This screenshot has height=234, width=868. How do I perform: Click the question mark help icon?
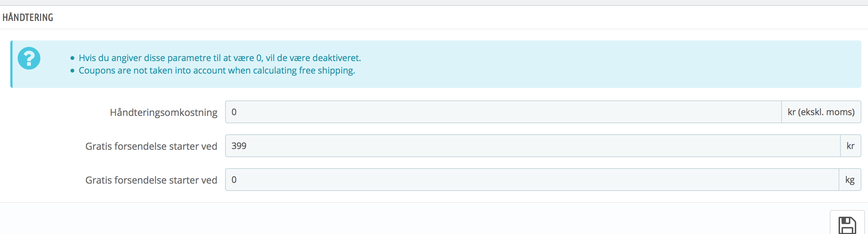coord(29,58)
